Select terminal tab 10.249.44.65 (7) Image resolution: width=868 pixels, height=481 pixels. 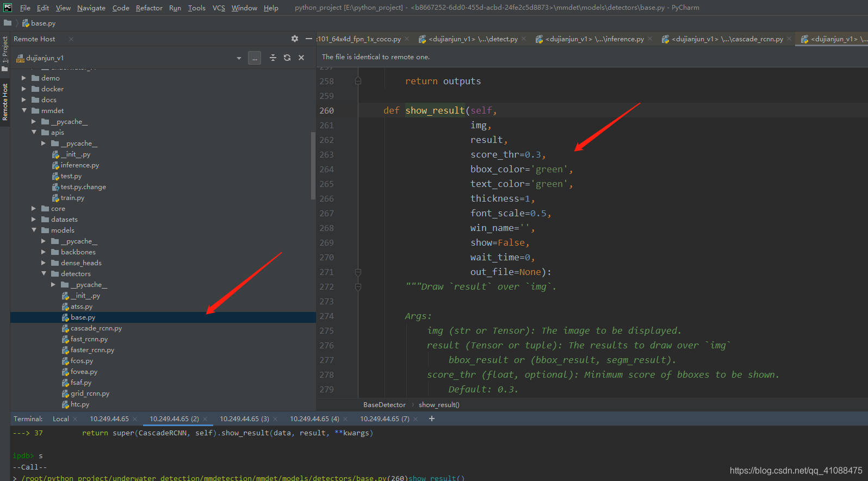click(385, 419)
